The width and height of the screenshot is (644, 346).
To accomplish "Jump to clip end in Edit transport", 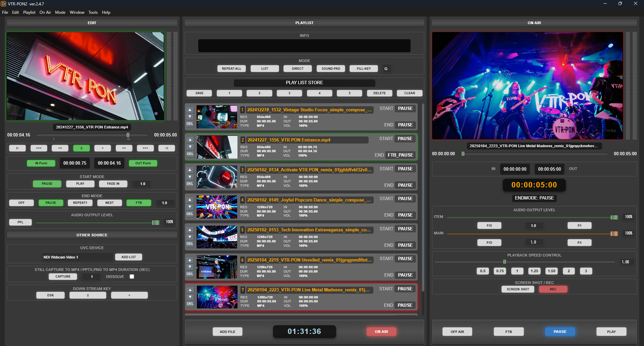I will click(x=166, y=148).
